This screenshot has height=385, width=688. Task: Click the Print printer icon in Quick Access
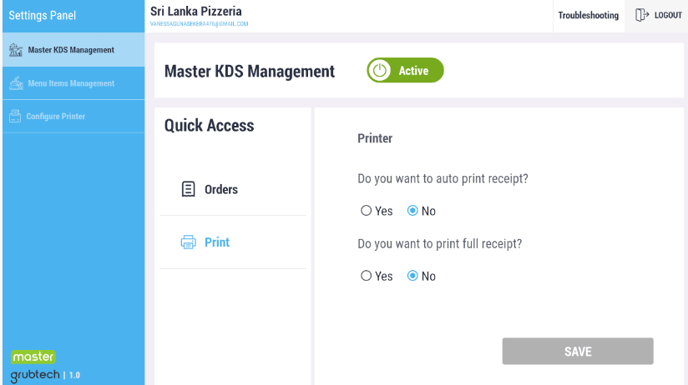pyautogui.click(x=188, y=242)
